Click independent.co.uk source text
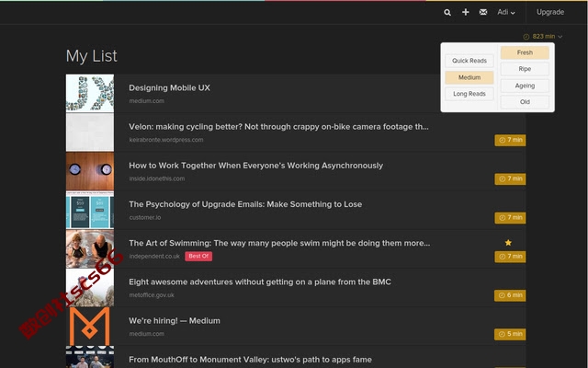Screen dimensions: 588x368 point(154,256)
